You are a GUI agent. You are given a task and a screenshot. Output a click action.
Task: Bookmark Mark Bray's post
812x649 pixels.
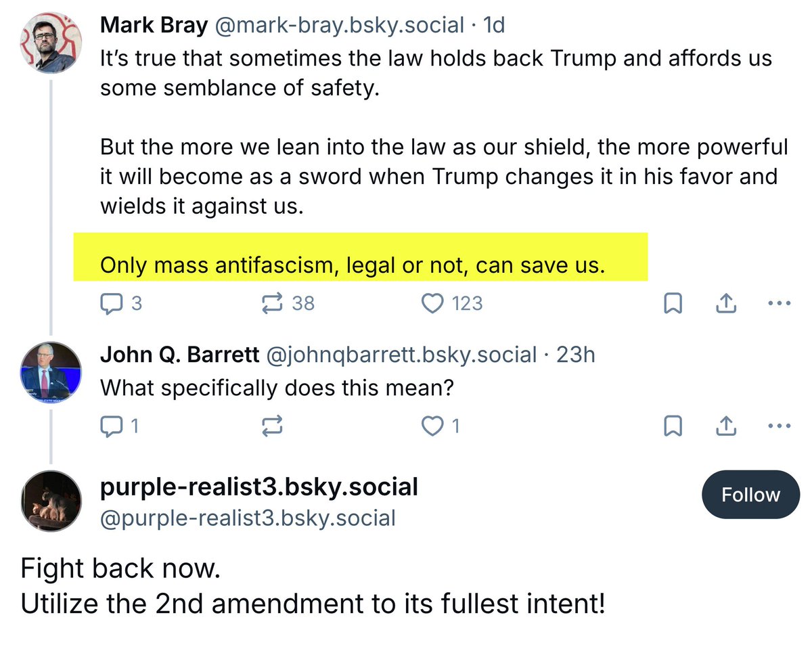pyautogui.click(x=673, y=305)
